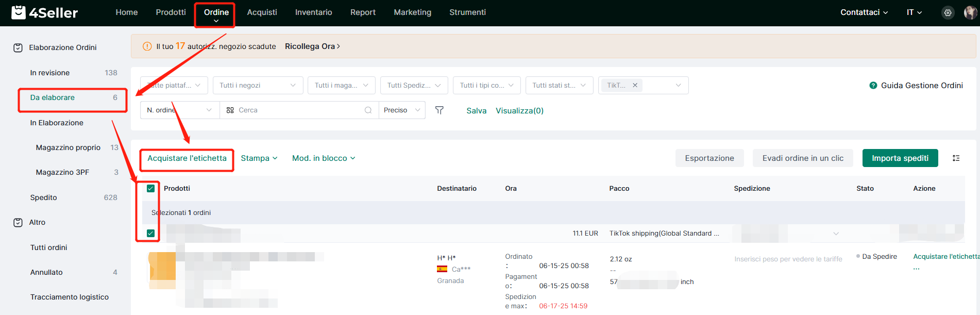Open the Report menu

(x=363, y=12)
